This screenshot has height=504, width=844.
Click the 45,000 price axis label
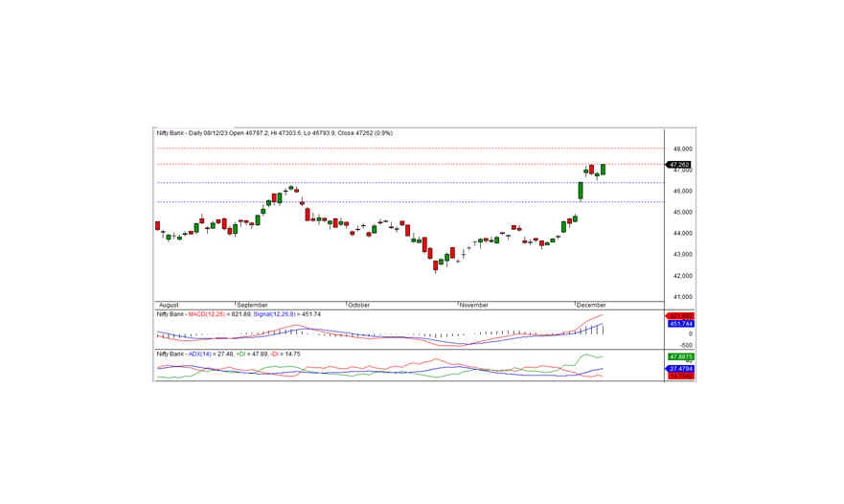point(682,212)
